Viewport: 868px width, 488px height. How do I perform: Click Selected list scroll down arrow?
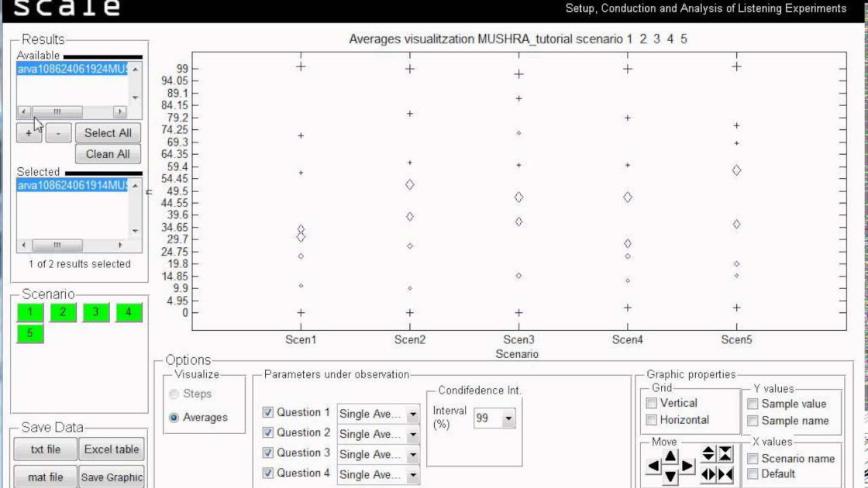(x=135, y=231)
